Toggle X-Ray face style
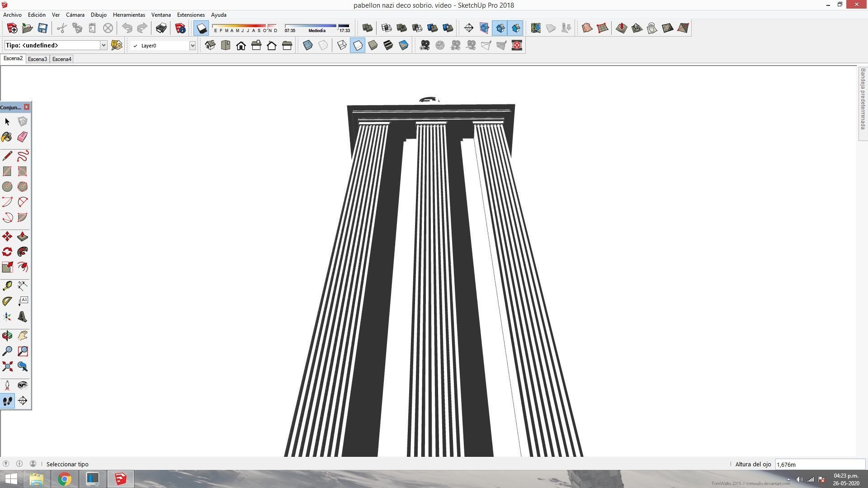The image size is (868, 488). point(308,45)
